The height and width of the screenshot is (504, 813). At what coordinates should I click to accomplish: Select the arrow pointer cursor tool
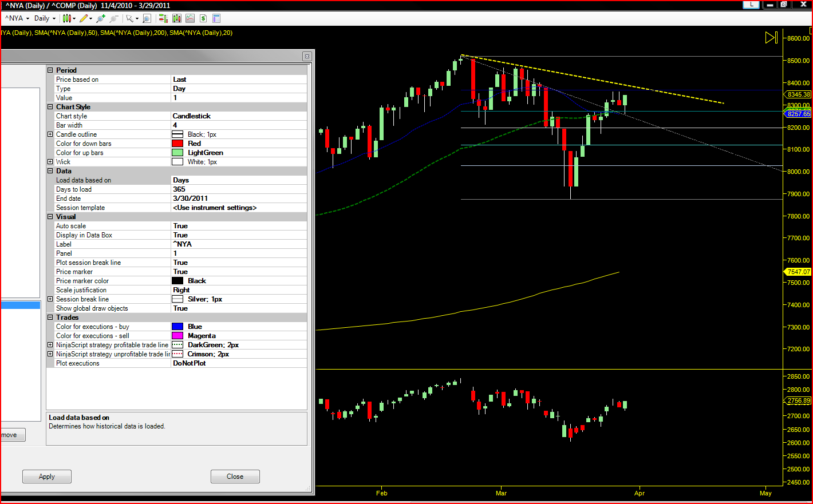coord(130,18)
